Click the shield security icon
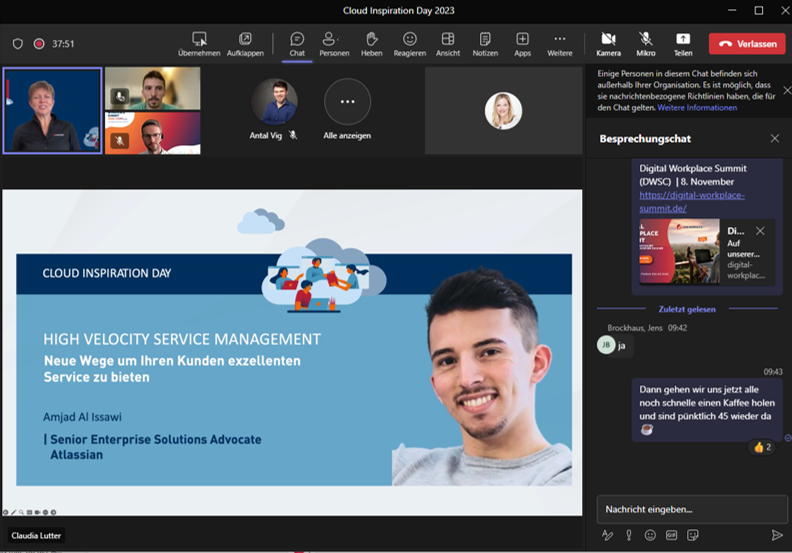 click(18, 44)
